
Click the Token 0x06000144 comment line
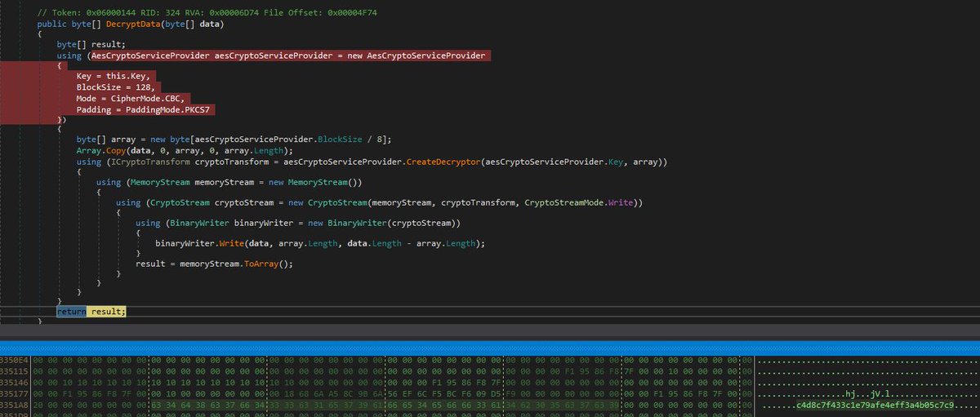pos(207,14)
